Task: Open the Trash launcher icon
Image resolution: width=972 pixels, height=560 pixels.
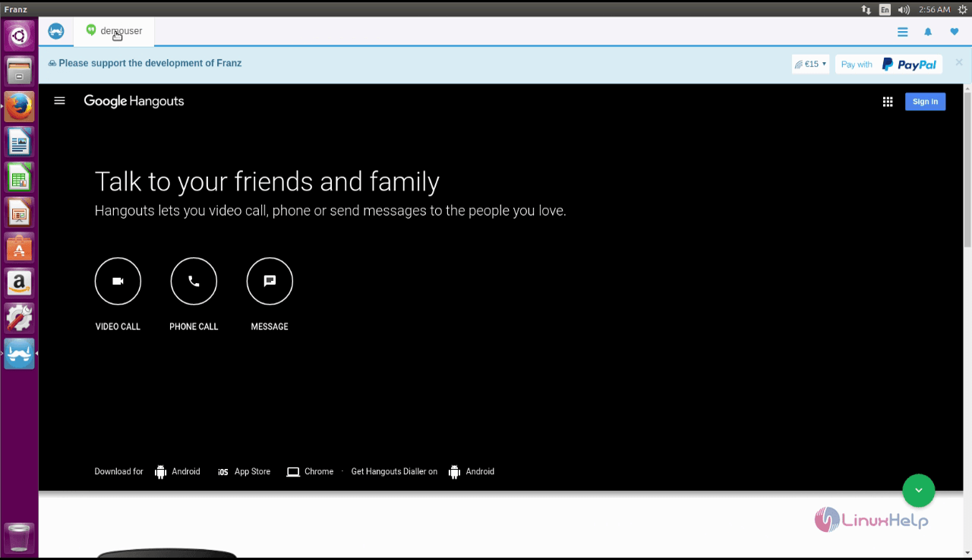Action: tap(19, 538)
